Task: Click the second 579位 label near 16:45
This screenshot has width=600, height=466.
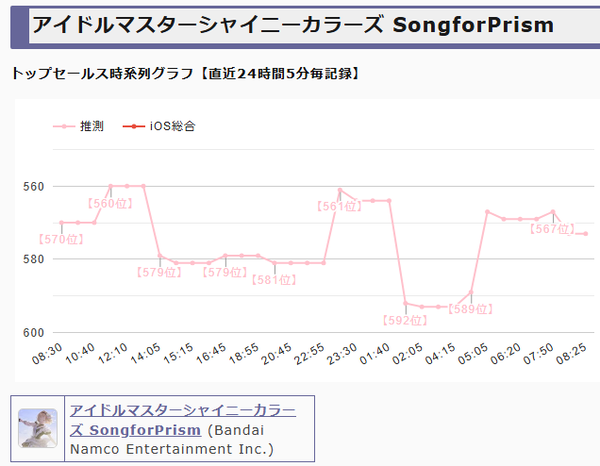Action: click(225, 272)
